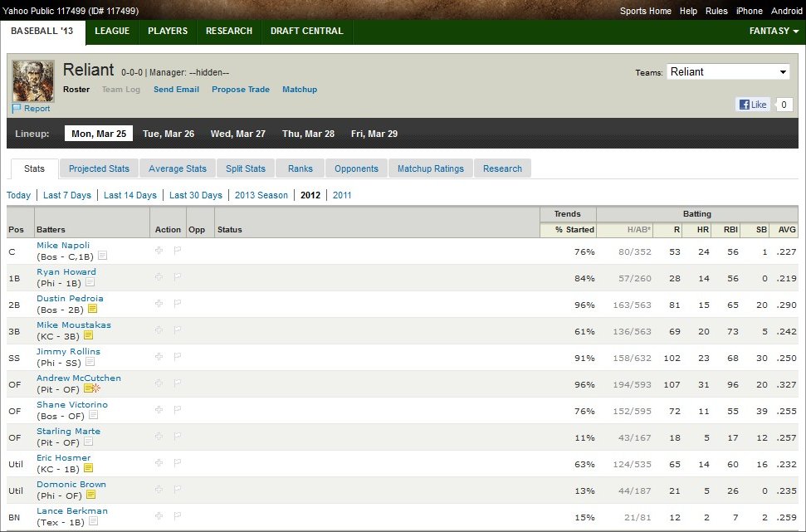Open the LEAGUE menu

click(x=112, y=31)
